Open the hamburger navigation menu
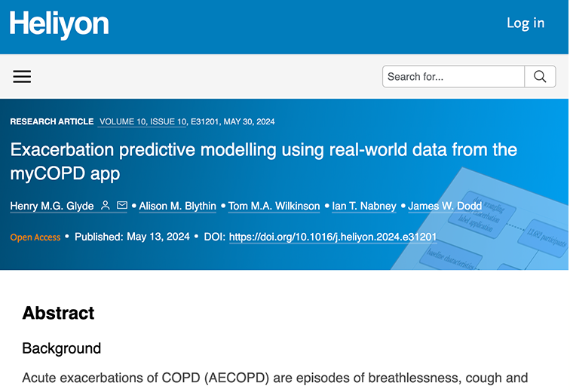Screen dimensions: 570x392 [22, 77]
